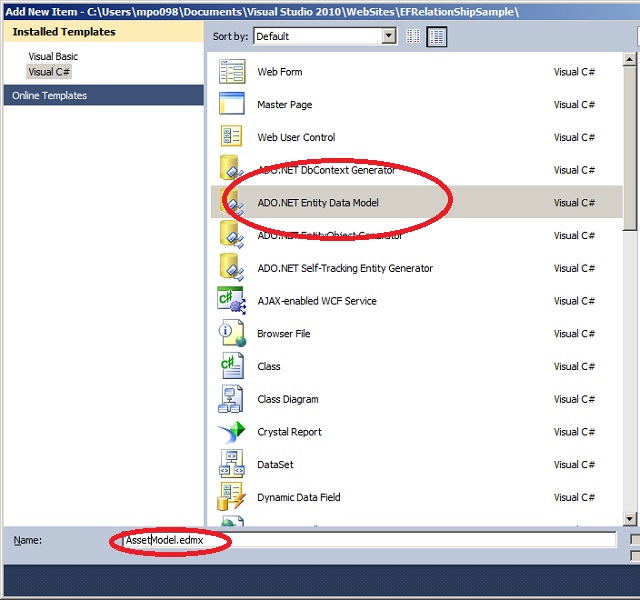640x600 pixels.
Task: Select the Web Form label
Action: (280, 72)
